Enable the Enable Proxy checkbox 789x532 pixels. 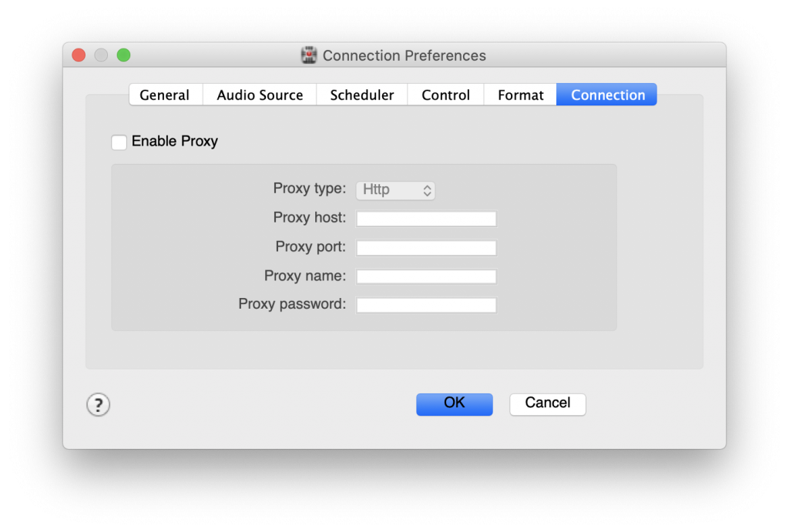pyautogui.click(x=119, y=142)
